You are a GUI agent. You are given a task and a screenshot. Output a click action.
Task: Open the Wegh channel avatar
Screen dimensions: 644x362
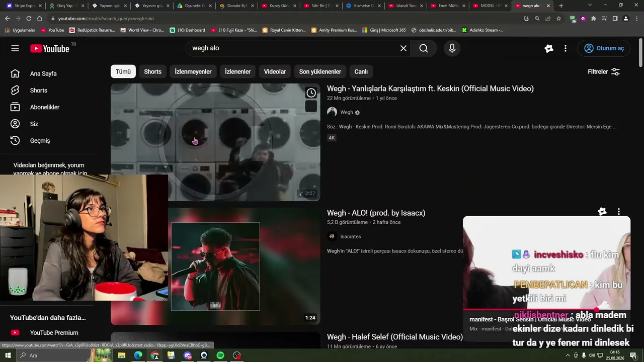tap(332, 112)
